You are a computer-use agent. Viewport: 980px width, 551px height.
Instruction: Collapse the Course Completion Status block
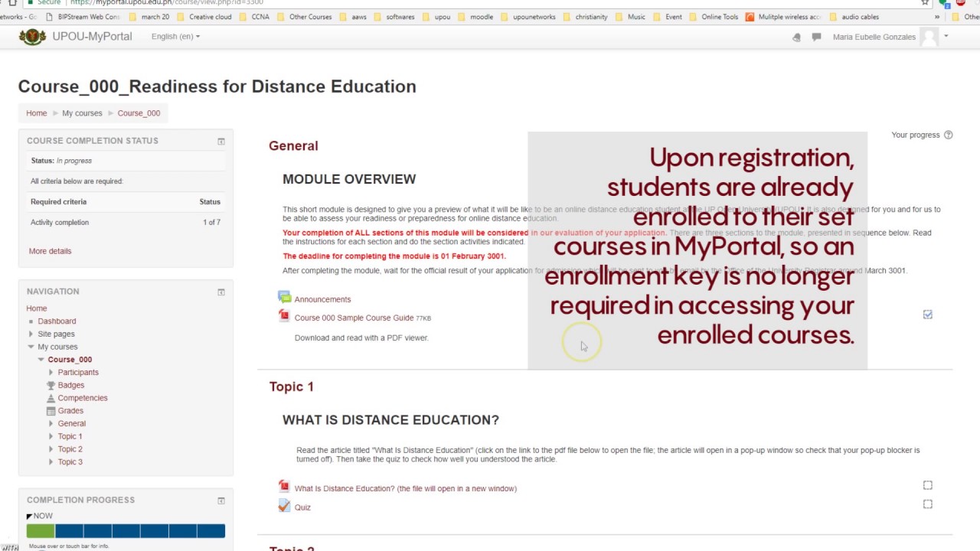tap(221, 141)
